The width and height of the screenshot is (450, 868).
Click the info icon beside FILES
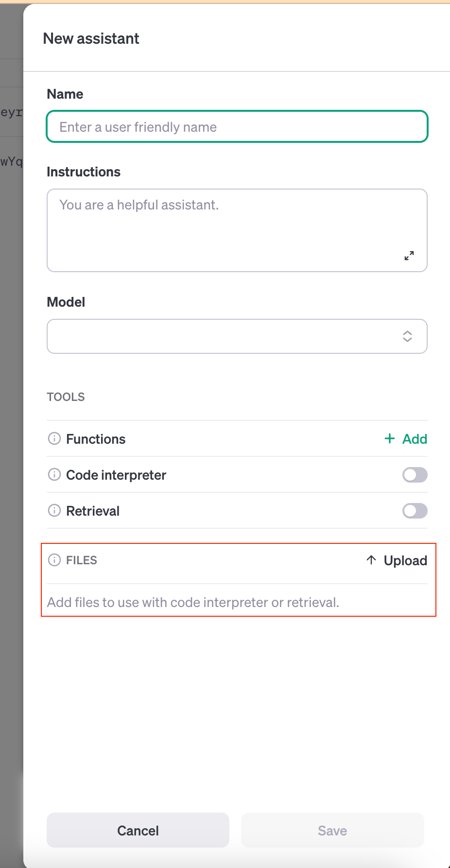54,560
